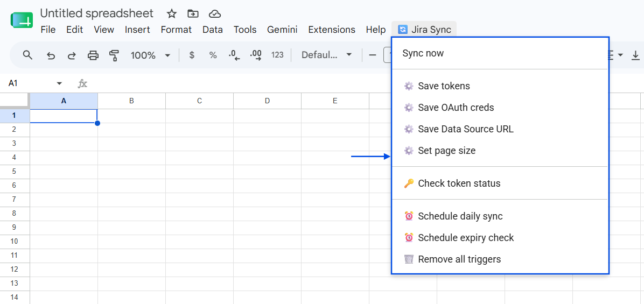This screenshot has height=304, width=644.
Task: Choose Save OAuth creds
Action: coord(500,108)
